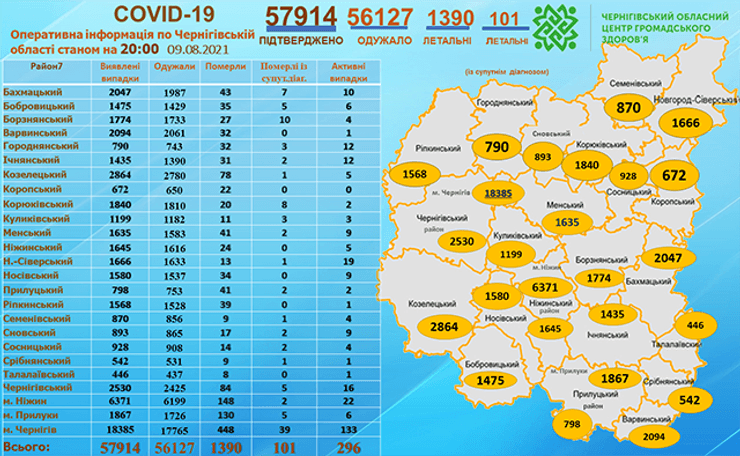Screen dimensions: 740x456
Task: Select the 1390 Летальні counter in header
Action: pos(449,18)
